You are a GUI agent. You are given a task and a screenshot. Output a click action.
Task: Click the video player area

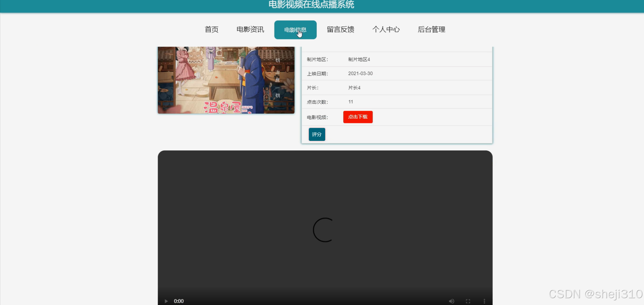[325, 227]
